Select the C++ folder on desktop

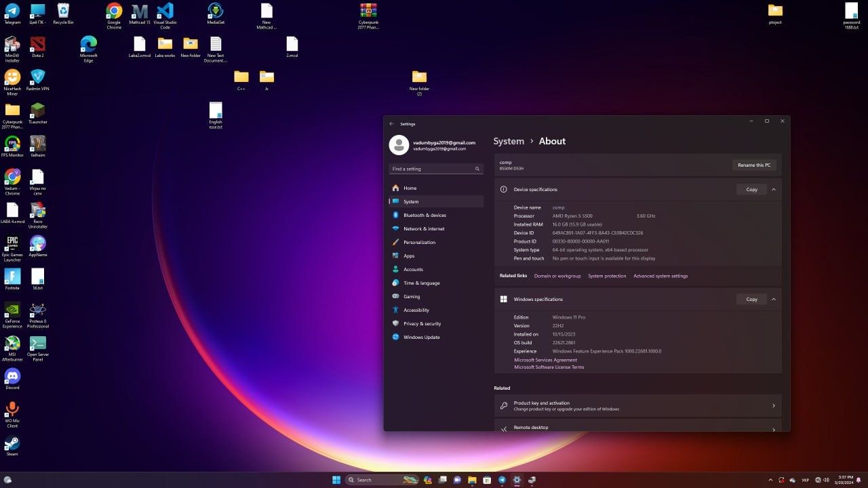point(241,81)
